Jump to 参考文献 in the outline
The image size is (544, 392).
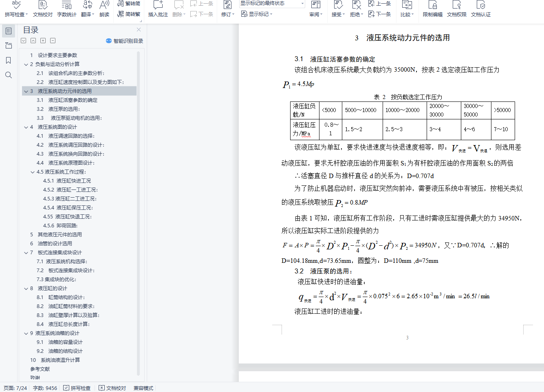(x=40, y=369)
